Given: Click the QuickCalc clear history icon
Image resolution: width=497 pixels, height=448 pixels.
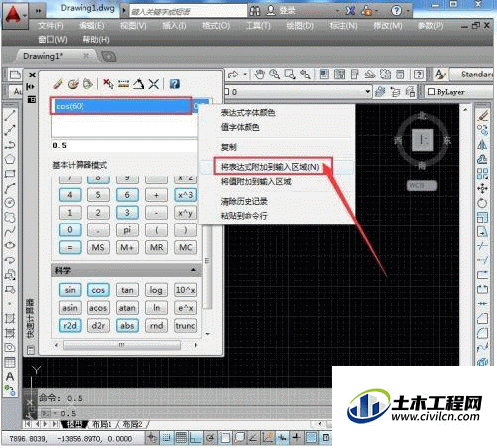Looking at the screenshot, I should point(73,84).
